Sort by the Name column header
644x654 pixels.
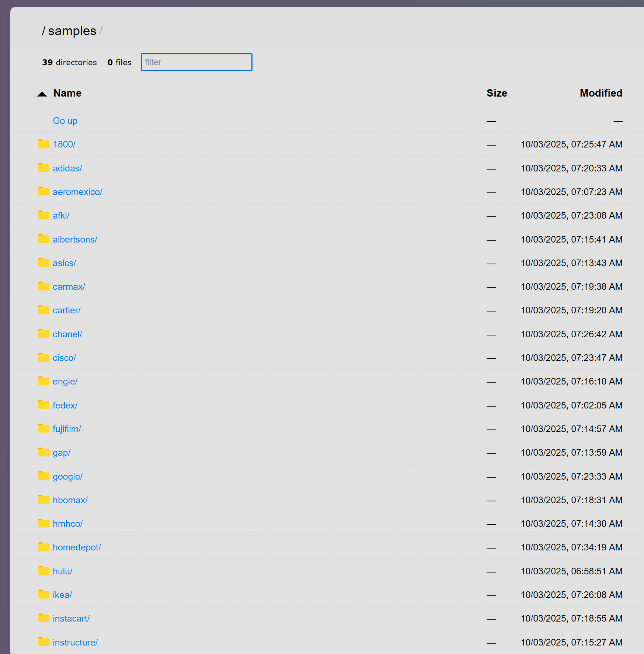(x=67, y=93)
